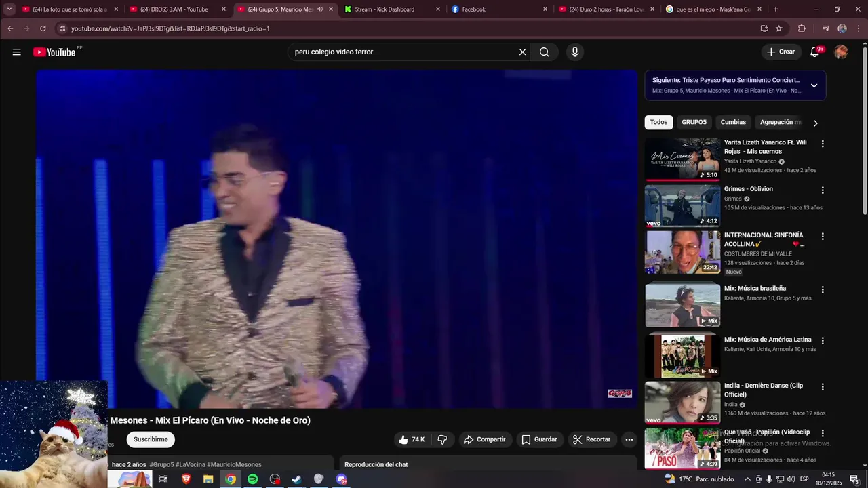The width and height of the screenshot is (868, 488).
Task: Open the YouTube hamburger guide menu
Action: click(x=16, y=52)
